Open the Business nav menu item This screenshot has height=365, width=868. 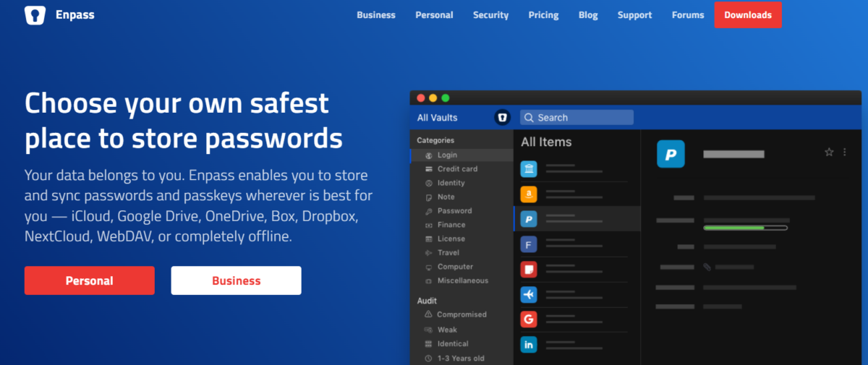point(376,14)
